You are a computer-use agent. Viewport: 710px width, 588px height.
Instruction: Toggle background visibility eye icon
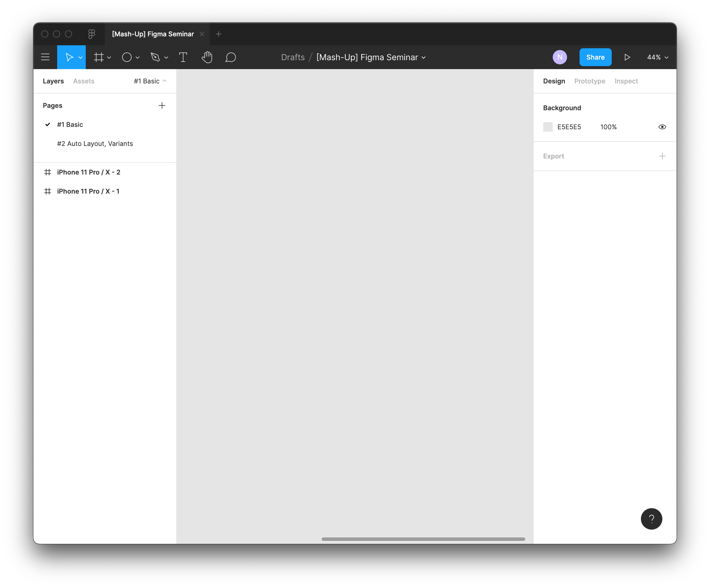(662, 127)
